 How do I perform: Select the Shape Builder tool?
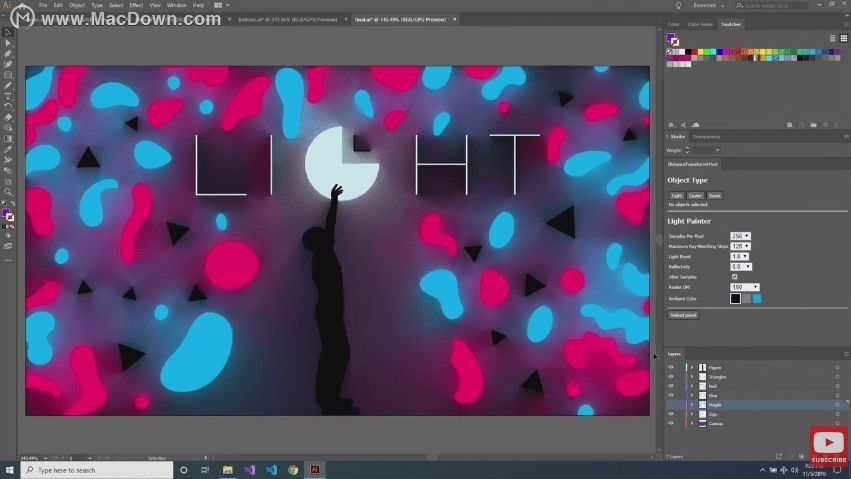click(8, 128)
